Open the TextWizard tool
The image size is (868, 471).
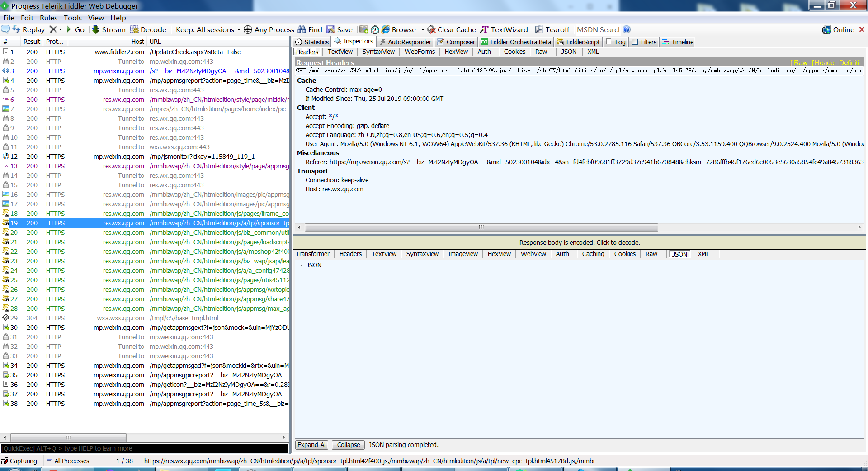click(x=504, y=29)
